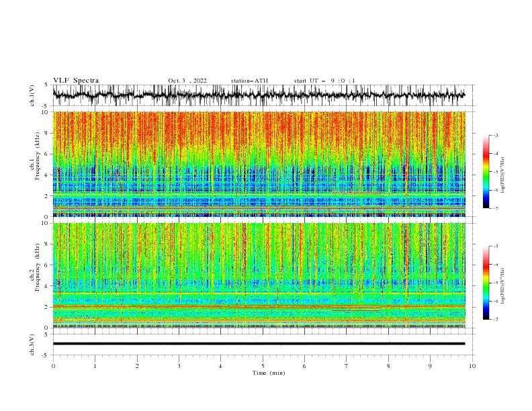The width and height of the screenshot is (532, 411).
Task: Click the lower PSD color scale bar
Action: pyautogui.click(x=486, y=283)
